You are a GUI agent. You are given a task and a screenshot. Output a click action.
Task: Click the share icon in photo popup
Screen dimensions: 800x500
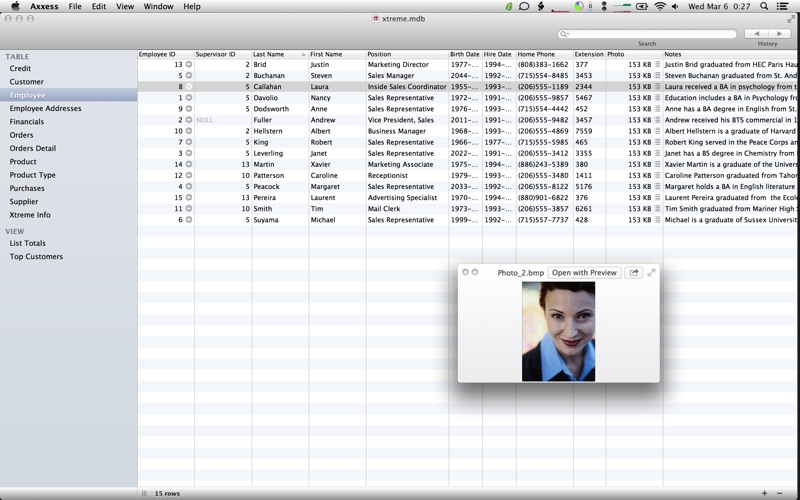coord(633,272)
